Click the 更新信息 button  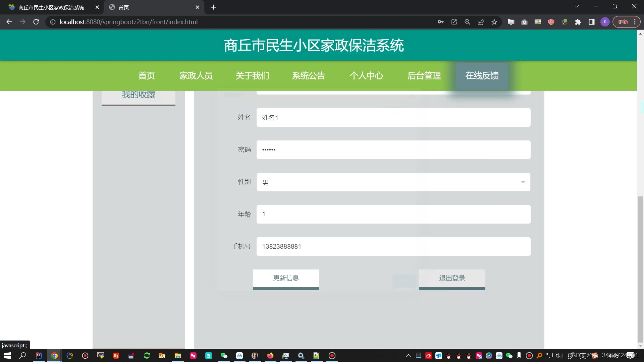point(286,278)
